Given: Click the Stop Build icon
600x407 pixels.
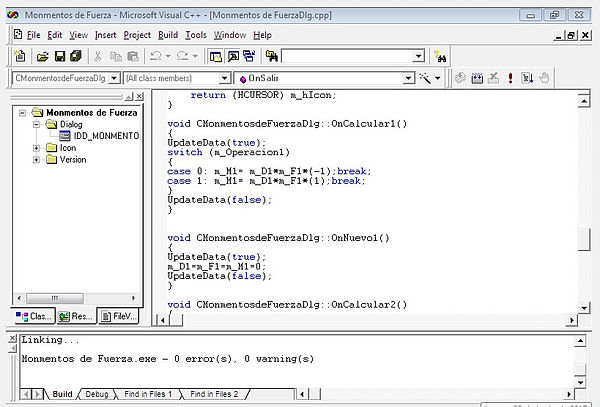Looking at the screenshot, I should pos(494,78).
